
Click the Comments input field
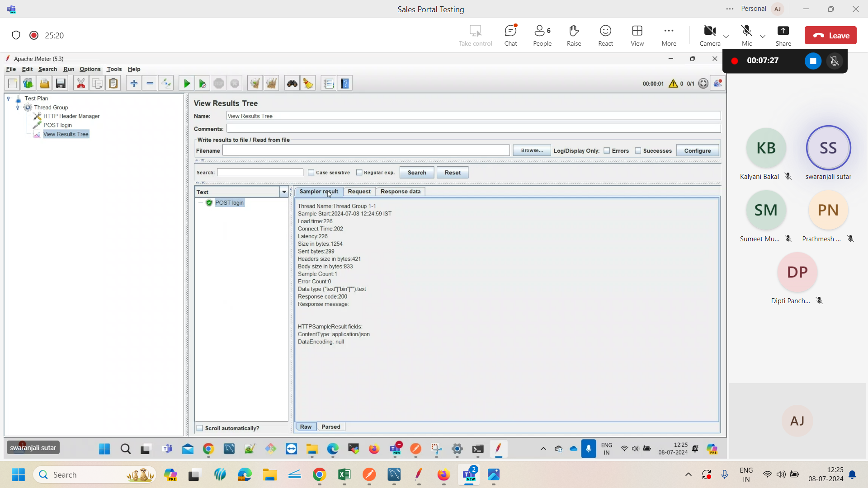(x=473, y=129)
